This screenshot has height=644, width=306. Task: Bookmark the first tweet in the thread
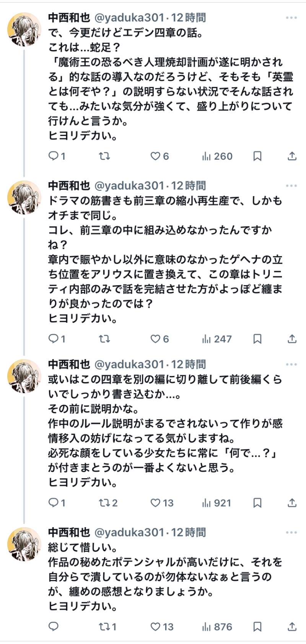tap(257, 156)
